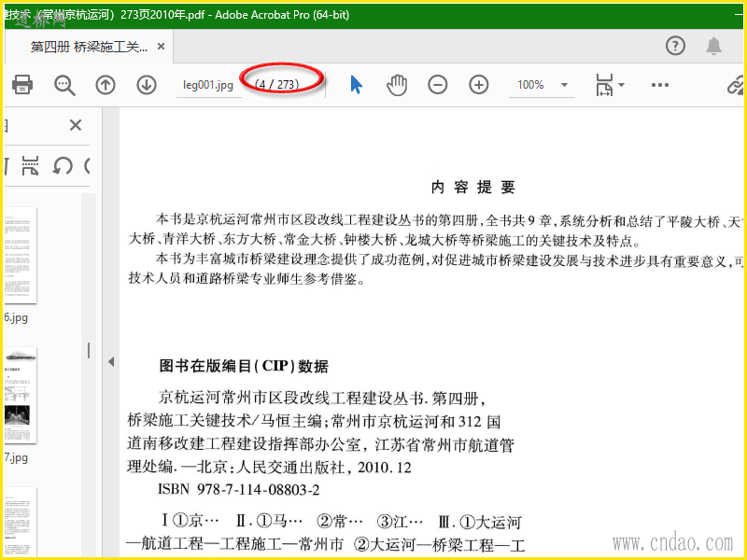747x560 pixels.
Task: Open the 100% zoom level dropdown
Action: point(564,85)
